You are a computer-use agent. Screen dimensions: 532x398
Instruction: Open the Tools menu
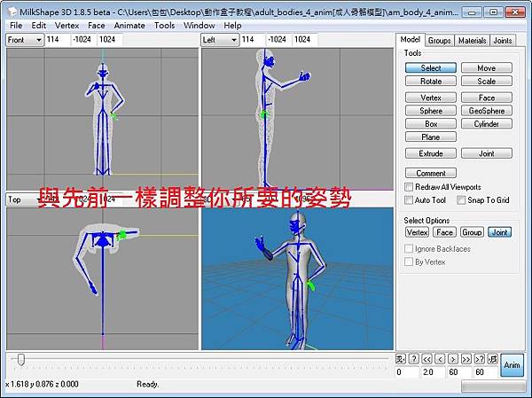[164, 26]
